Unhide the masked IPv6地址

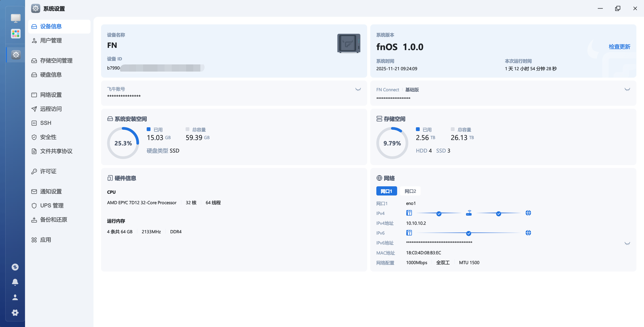pyautogui.click(x=627, y=243)
